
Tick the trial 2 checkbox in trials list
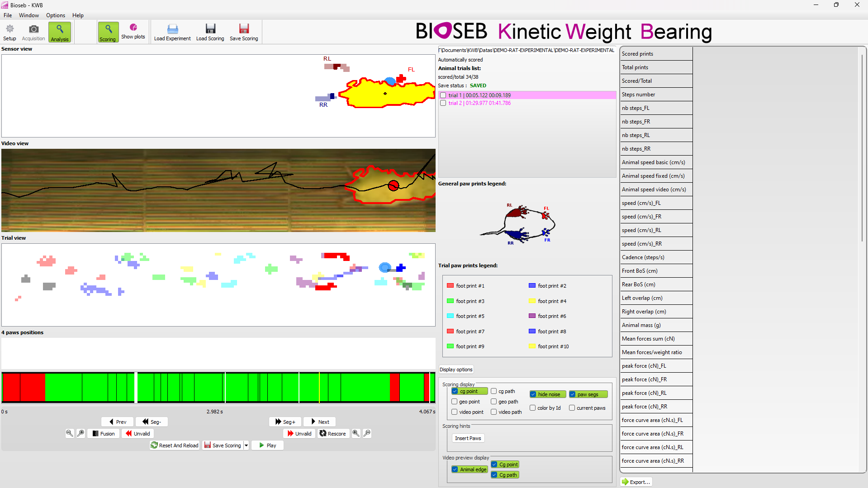click(x=443, y=103)
